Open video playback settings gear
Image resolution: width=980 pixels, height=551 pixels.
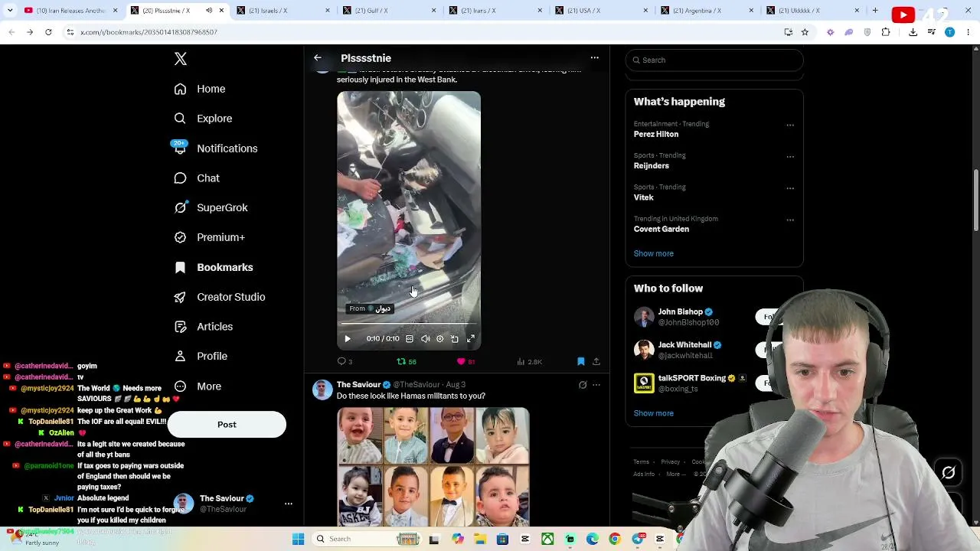click(x=439, y=338)
